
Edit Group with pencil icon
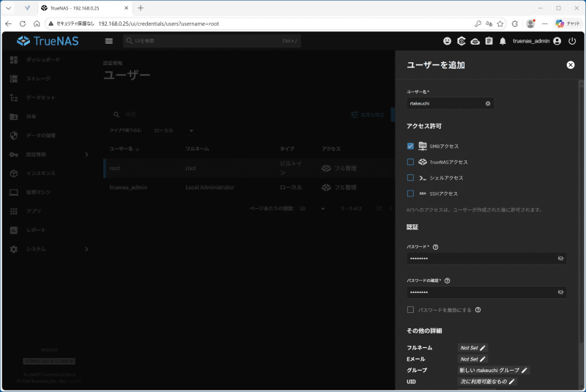click(x=524, y=370)
